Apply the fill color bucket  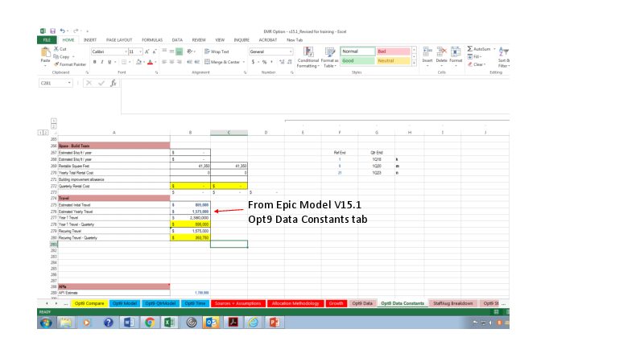pos(138,62)
